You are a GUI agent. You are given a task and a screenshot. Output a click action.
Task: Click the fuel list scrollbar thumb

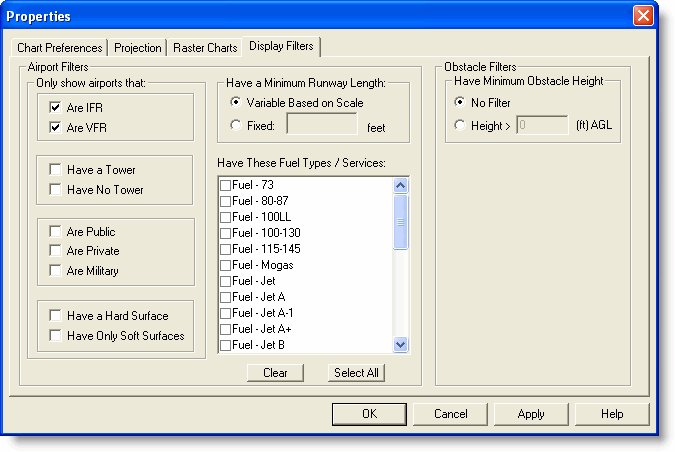(400, 222)
